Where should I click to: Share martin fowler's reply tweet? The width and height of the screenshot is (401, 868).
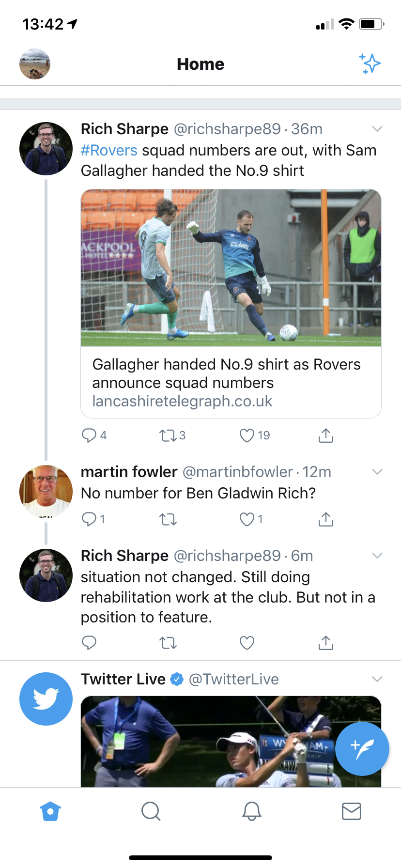[326, 519]
